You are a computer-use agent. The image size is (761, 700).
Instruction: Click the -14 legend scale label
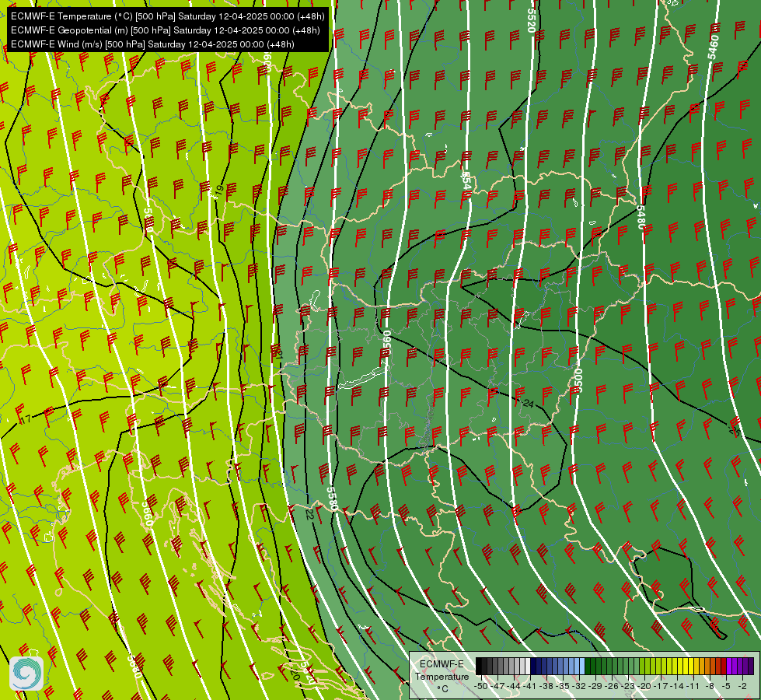(x=677, y=686)
